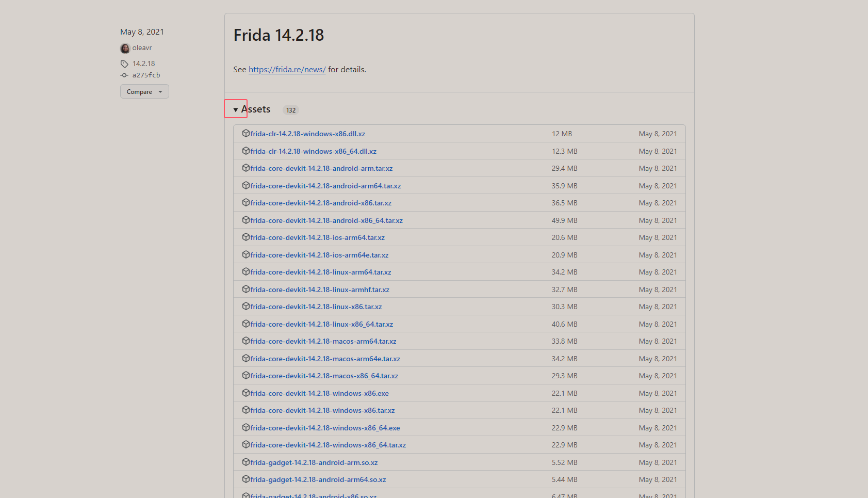
Task: Download frida-core-devkit linux-armhf.tar.xz
Action: 320,290
